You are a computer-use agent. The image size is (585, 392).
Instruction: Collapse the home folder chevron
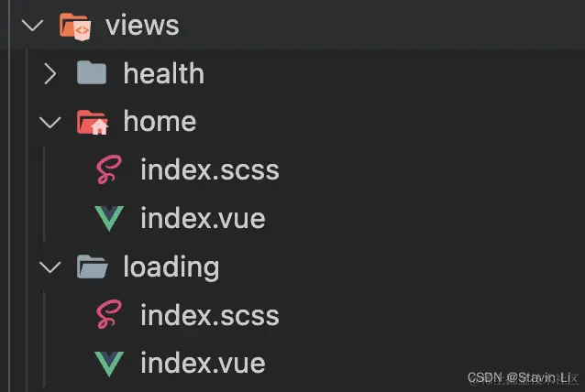pyautogui.click(x=50, y=123)
